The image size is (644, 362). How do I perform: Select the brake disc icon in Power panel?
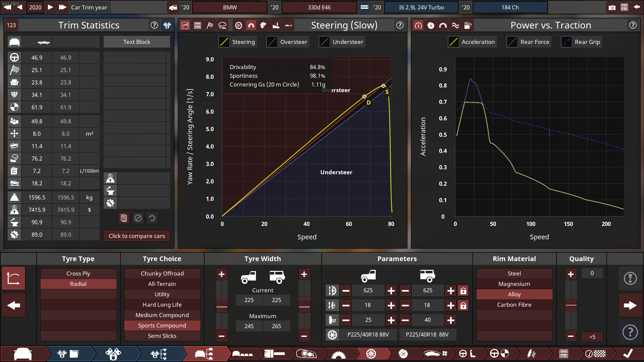coord(431,25)
